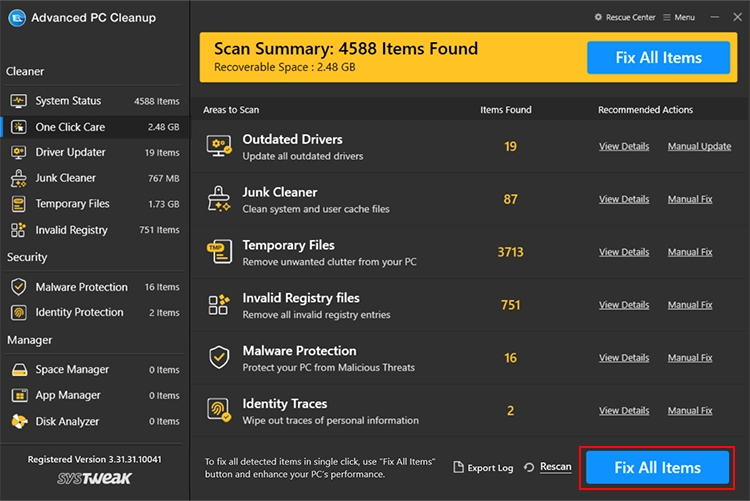Click the Systweak logo
Viewport: 750px width, 501px height.
[x=94, y=478]
